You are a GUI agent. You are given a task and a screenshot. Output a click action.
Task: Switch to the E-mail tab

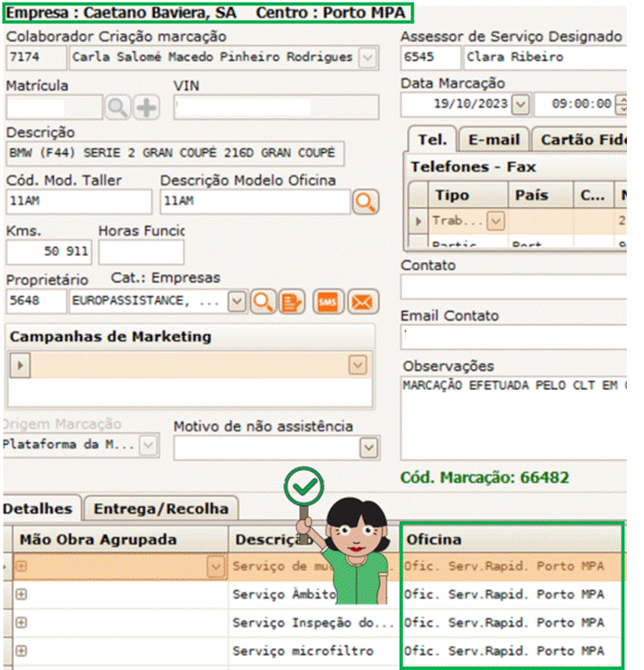click(x=494, y=140)
